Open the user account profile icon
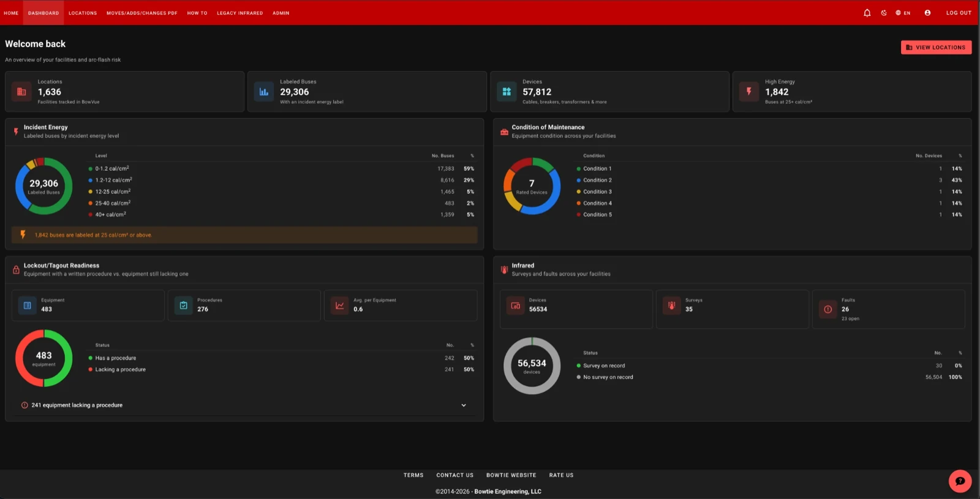 pos(927,13)
